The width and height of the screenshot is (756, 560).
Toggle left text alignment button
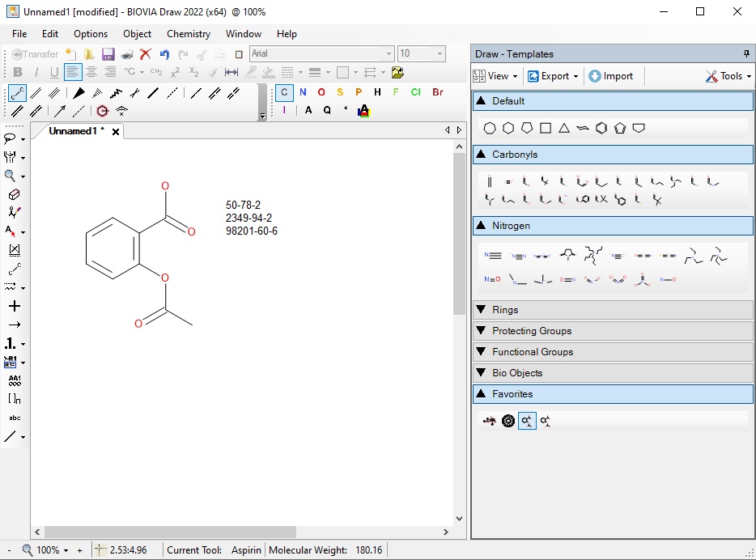(74, 72)
